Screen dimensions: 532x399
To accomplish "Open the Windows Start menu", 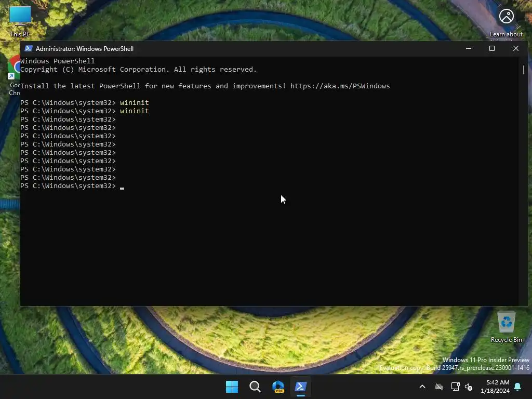I will (232, 387).
